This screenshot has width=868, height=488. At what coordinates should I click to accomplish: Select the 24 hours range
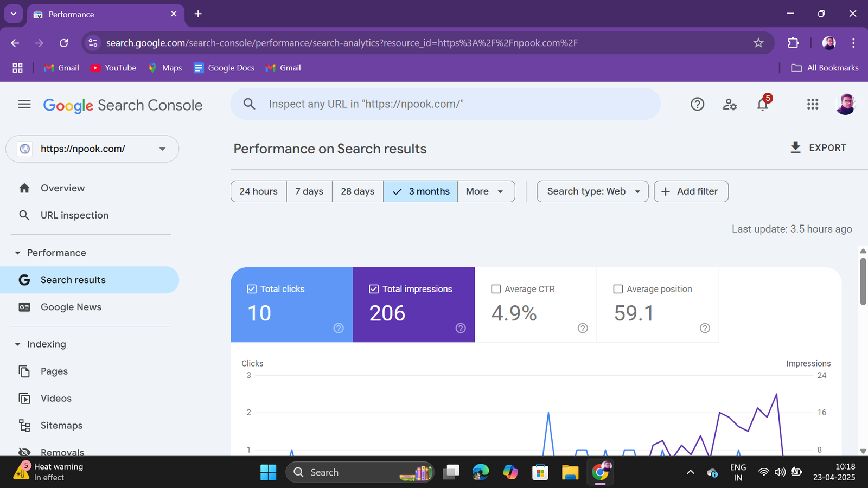pyautogui.click(x=259, y=191)
